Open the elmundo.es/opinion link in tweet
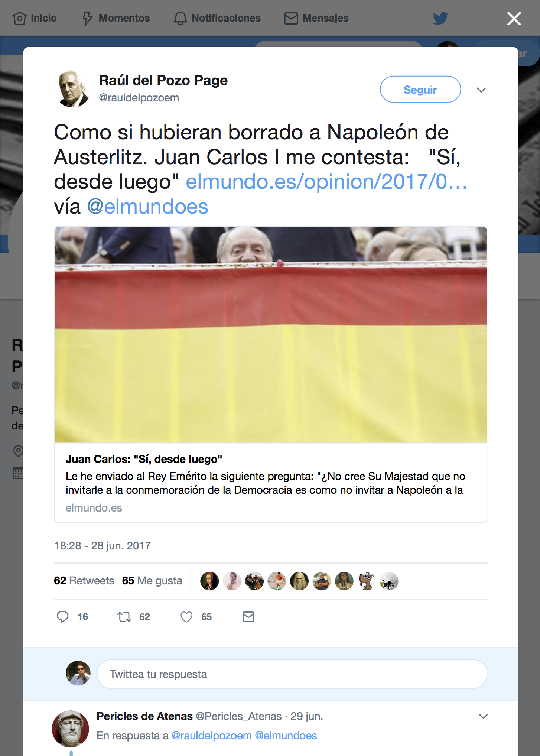This screenshot has width=540, height=756. [x=326, y=182]
